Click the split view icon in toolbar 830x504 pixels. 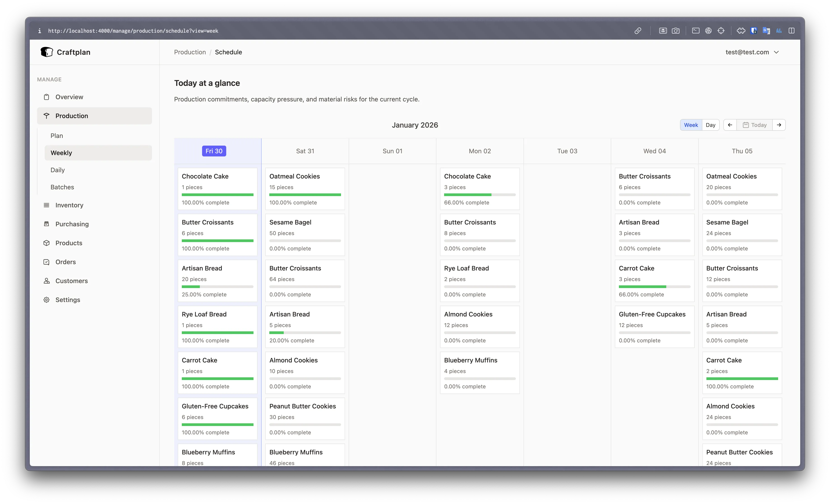[x=792, y=31]
